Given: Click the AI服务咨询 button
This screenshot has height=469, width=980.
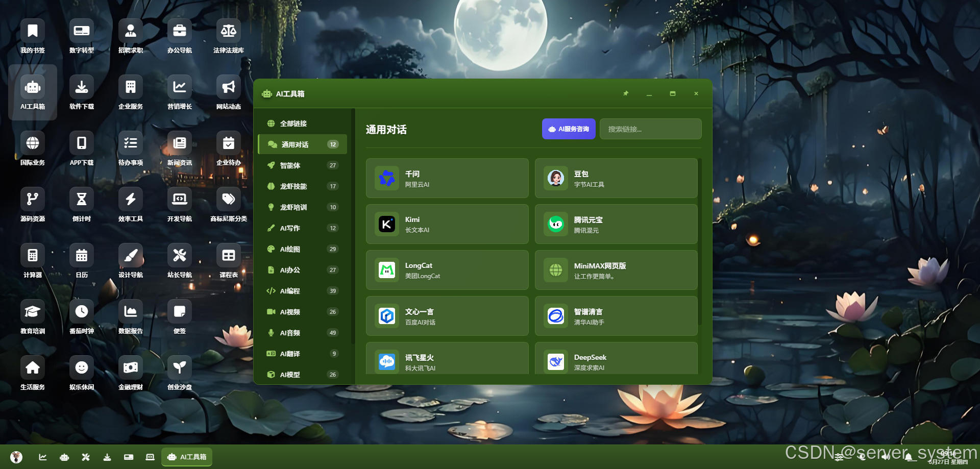Looking at the screenshot, I should [569, 129].
